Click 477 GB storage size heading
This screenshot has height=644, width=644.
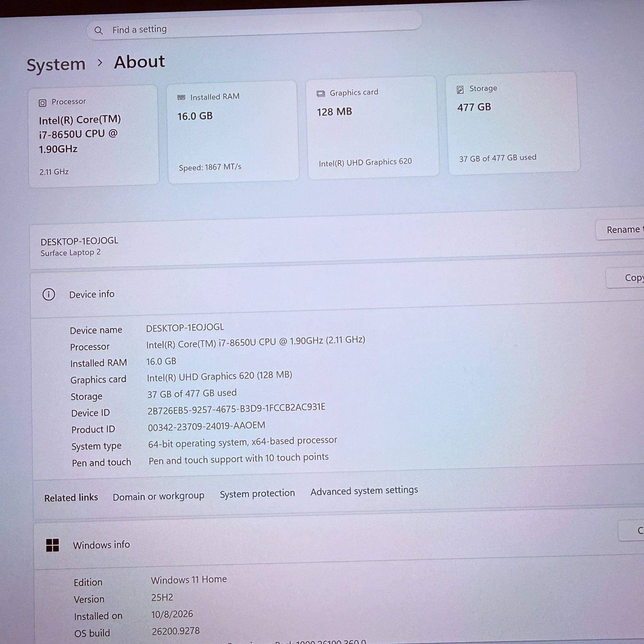474,107
